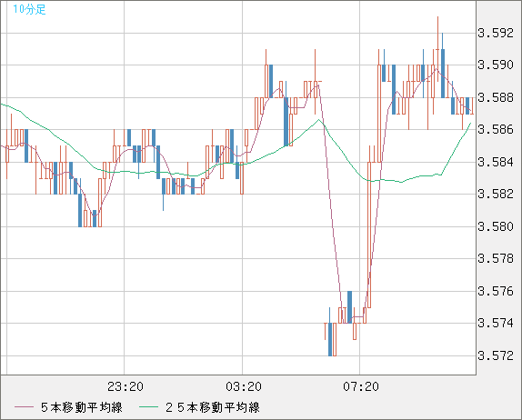Screen dimensions: 522x420
Task: Select the 3.574 price axis label
Action: tap(496, 323)
